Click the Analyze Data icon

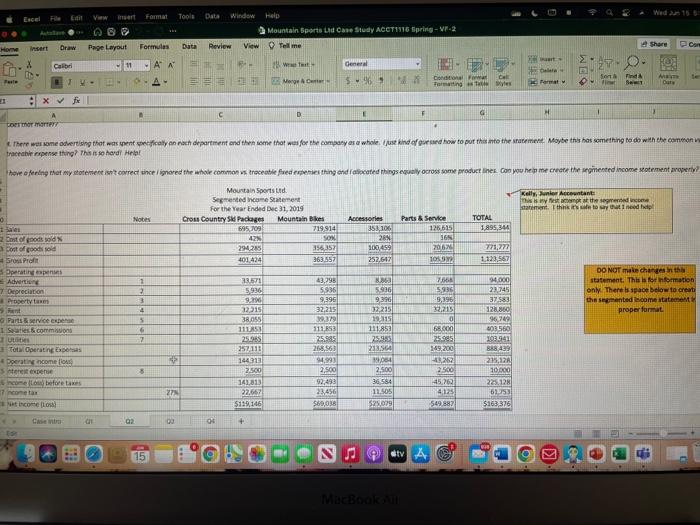coord(668,63)
